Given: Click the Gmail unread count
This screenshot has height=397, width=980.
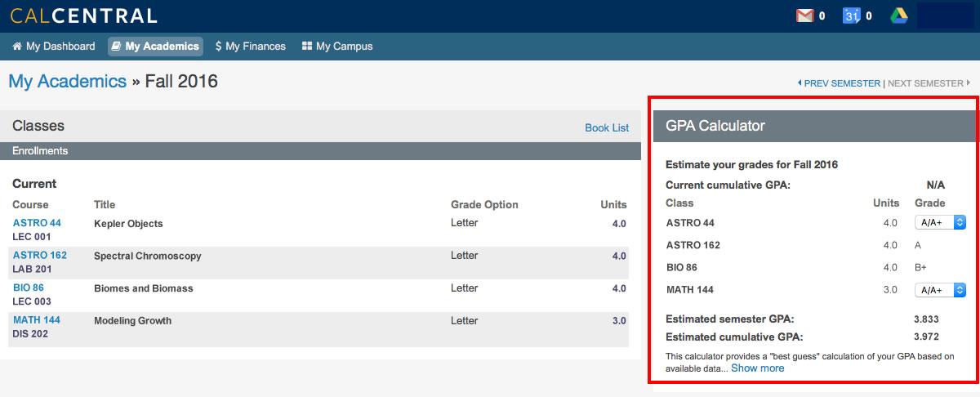Looking at the screenshot, I should point(821,16).
